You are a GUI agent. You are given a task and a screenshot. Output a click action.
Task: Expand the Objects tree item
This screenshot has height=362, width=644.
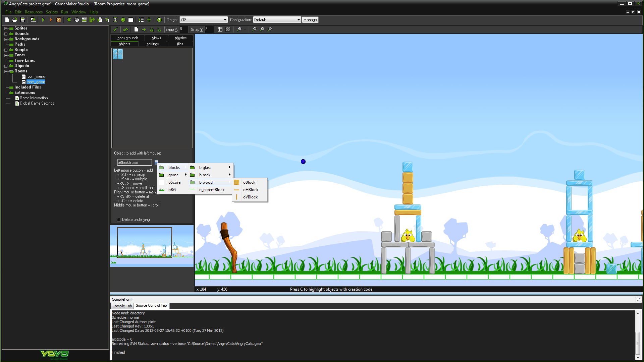tap(5, 65)
